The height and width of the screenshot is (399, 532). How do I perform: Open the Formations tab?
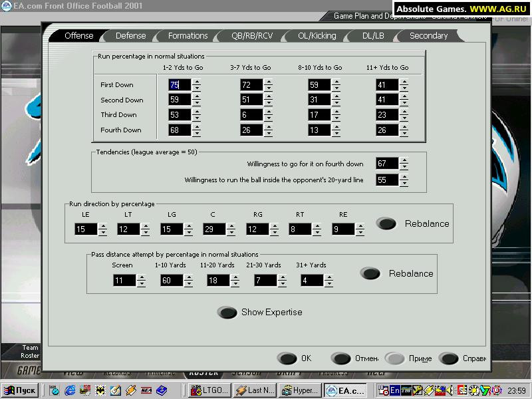click(x=188, y=36)
